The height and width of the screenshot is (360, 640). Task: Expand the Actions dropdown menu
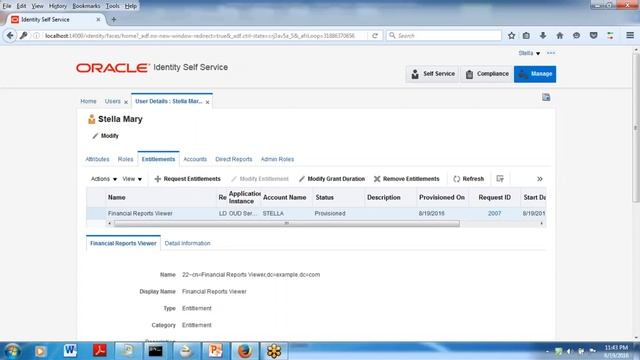pyautogui.click(x=104, y=179)
